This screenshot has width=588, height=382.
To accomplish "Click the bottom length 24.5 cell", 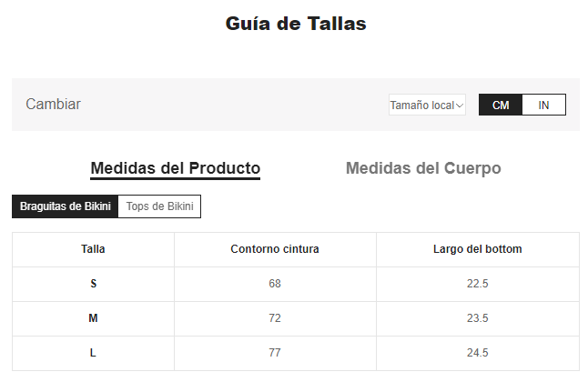I will (477, 353).
